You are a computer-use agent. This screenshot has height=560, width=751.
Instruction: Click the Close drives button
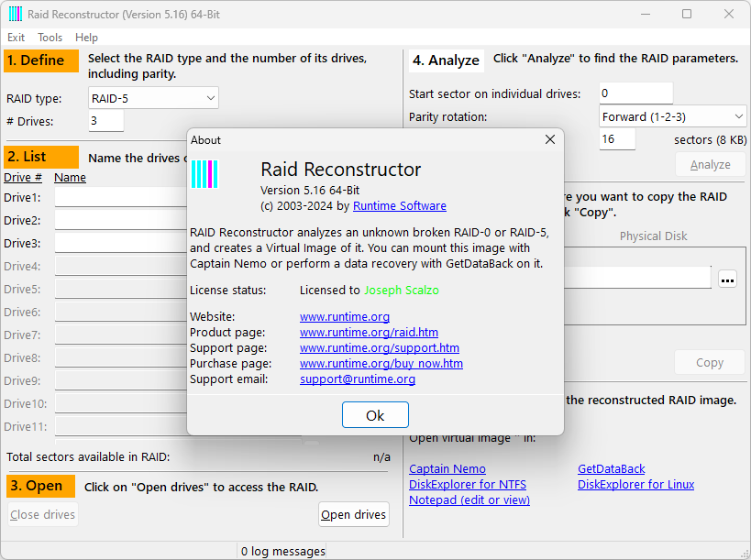pyautogui.click(x=42, y=514)
